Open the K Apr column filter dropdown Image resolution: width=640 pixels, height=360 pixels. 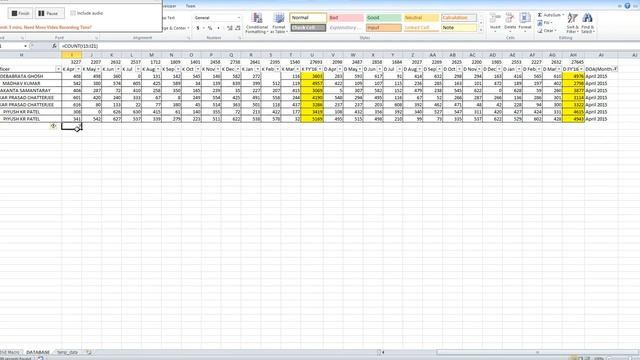pos(78,69)
